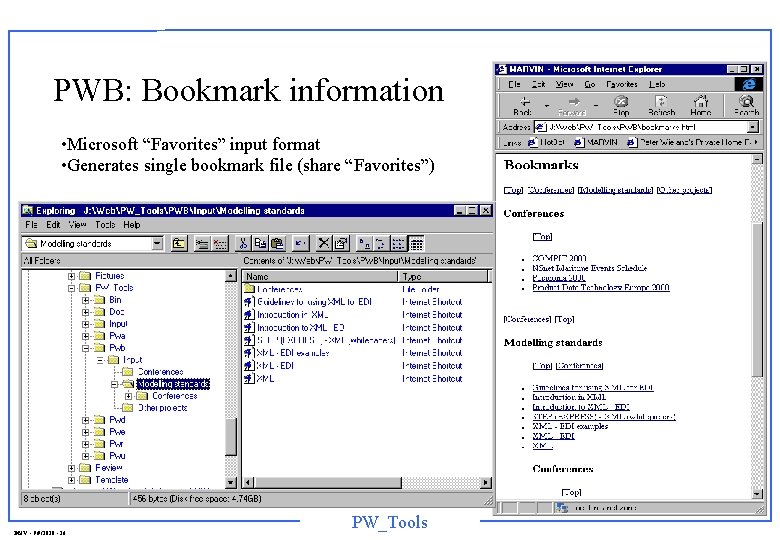Click Back arrow in Internet Explorer
This screenshot has height=540, width=780.
coord(523,105)
